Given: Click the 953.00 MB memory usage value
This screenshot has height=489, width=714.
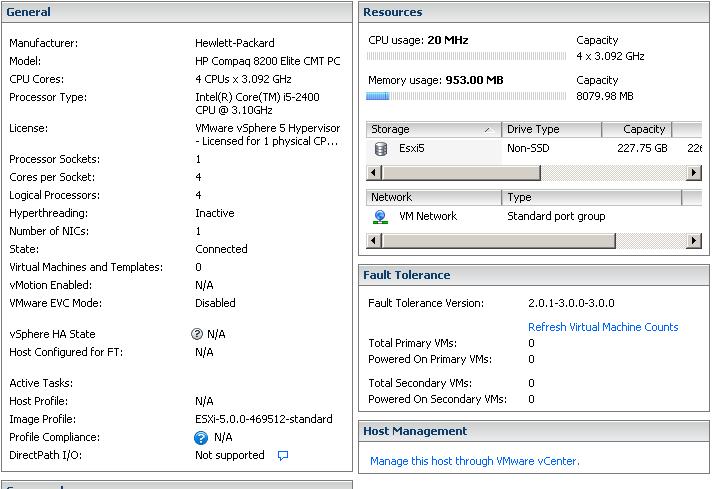Looking at the screenshot, I should 474,80.
